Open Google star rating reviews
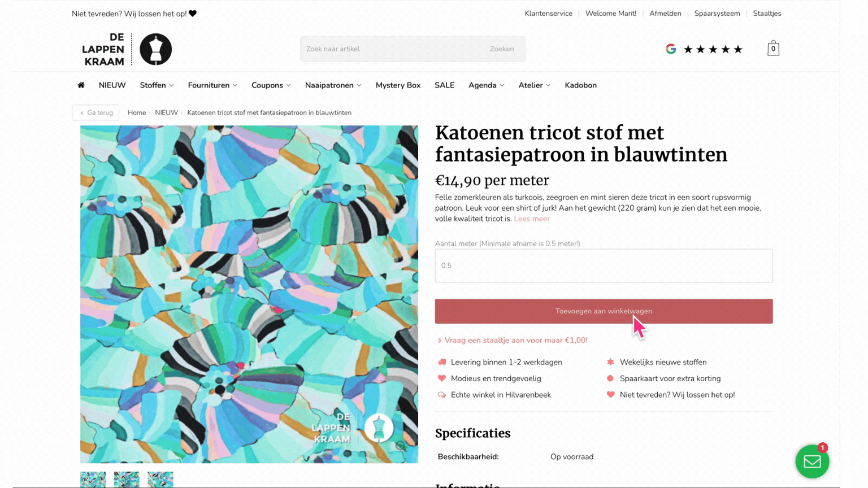 [x=713, y=49]
